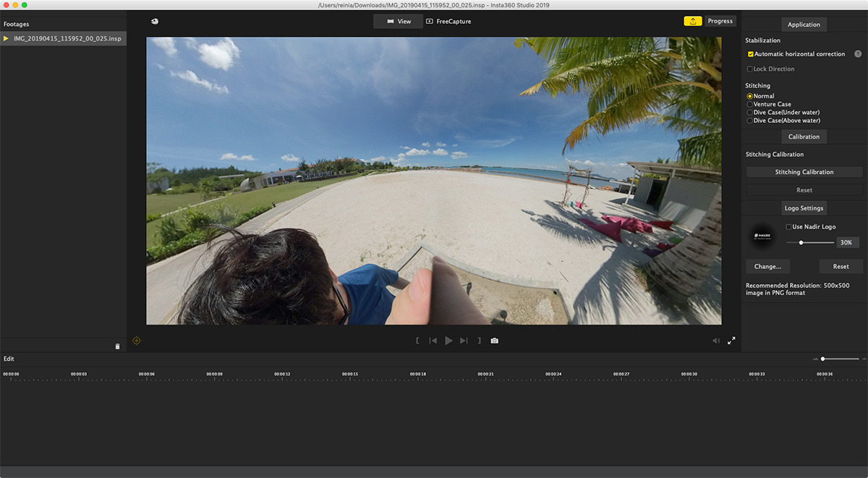Jump to previous frame
The image size is (868, 478).
tap(433, 341)
